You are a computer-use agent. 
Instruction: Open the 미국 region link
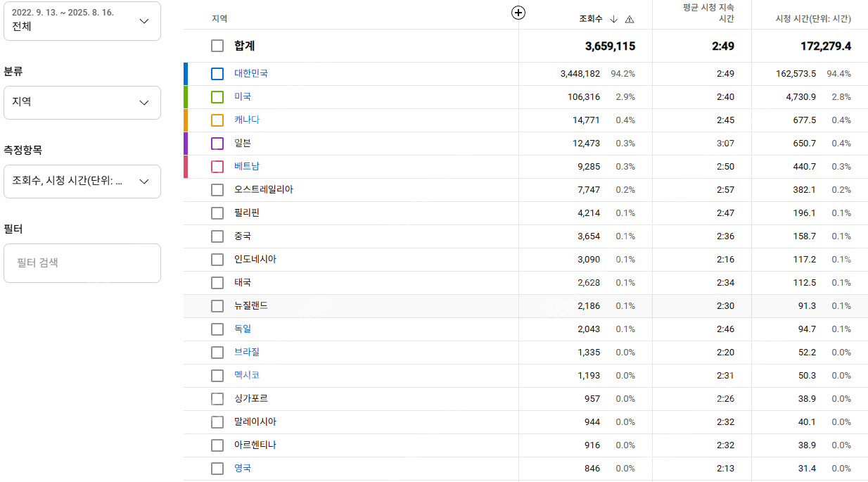(x=243, y=96)
